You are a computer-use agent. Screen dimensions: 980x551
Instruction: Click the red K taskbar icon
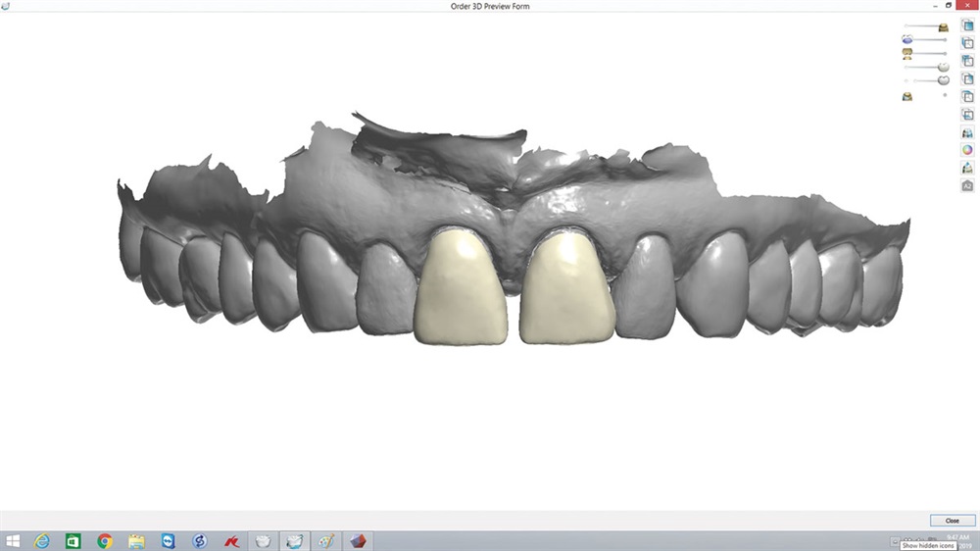click(x=231, y=541)
